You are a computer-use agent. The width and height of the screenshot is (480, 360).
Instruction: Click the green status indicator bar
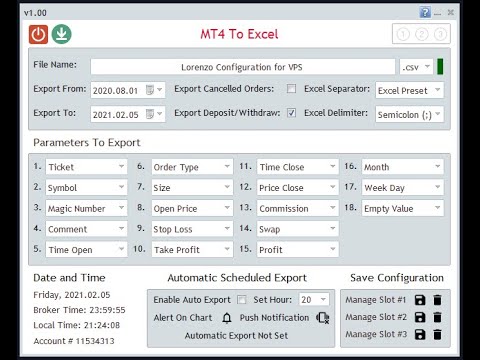(x=440, y=67)
